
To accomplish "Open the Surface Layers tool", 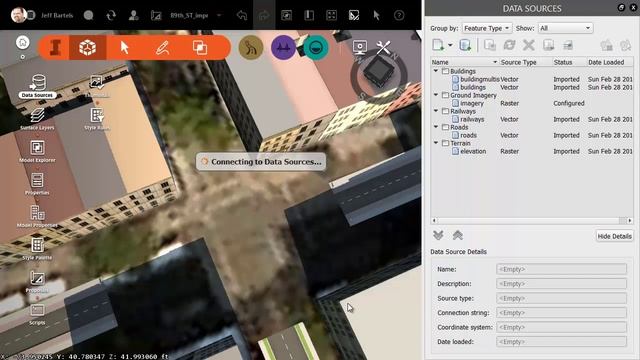I will [x=37, y=116].
